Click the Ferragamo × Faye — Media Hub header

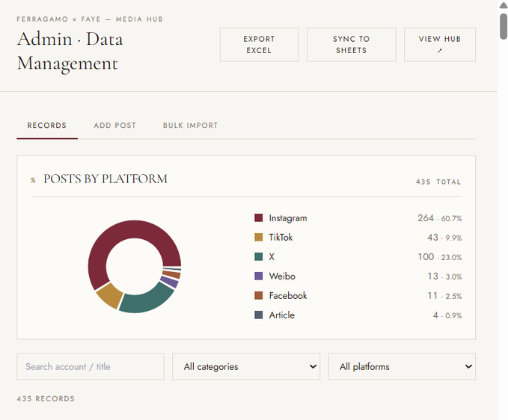[90, 19]
